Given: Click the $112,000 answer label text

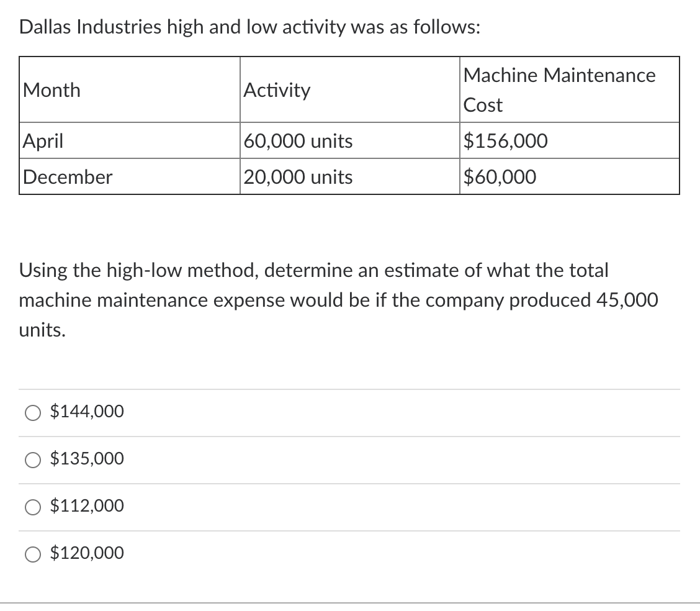Looking at the screenshot, I should (x=86, y=506).
